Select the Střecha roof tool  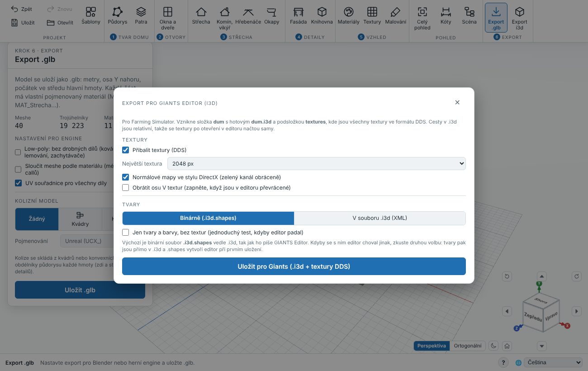[x=201, y=15]
